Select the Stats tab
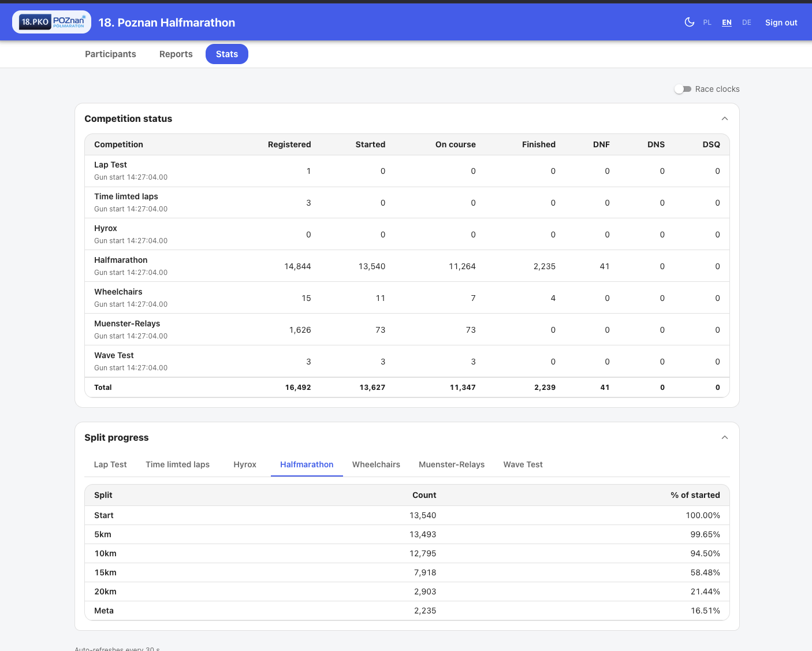Image resolution: width=812 pixels, height=651 pixels. point(227,54)
